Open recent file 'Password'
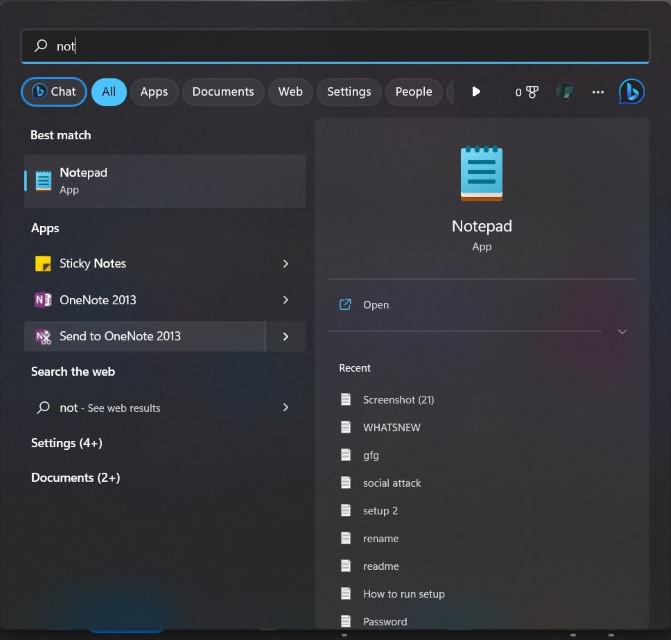671x640 pixels. point(385,622)
